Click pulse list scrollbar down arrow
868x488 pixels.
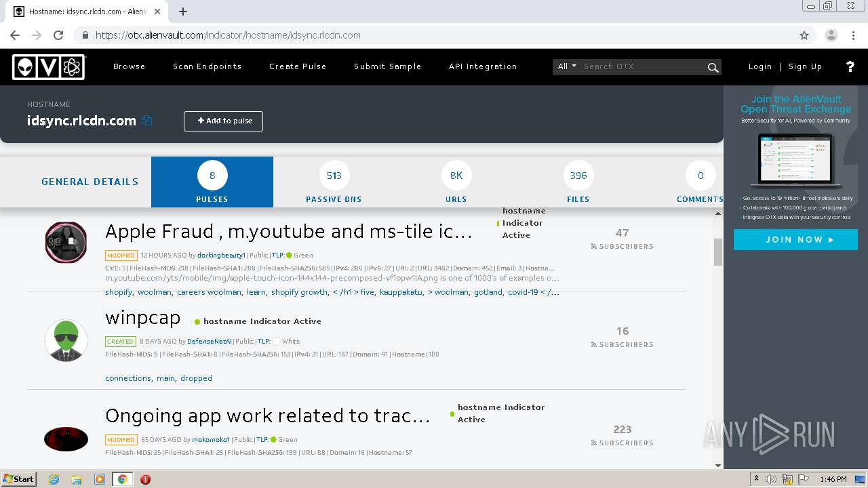point(718,465)
